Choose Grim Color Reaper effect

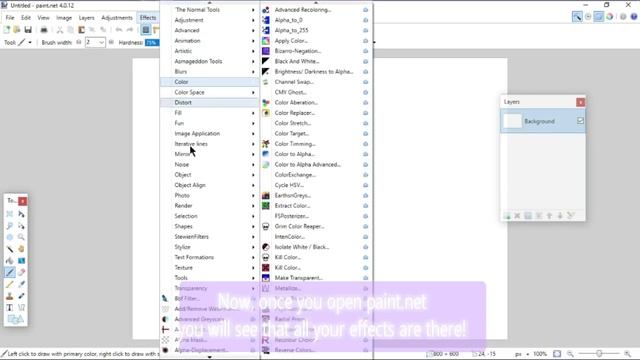pos(316,226)
